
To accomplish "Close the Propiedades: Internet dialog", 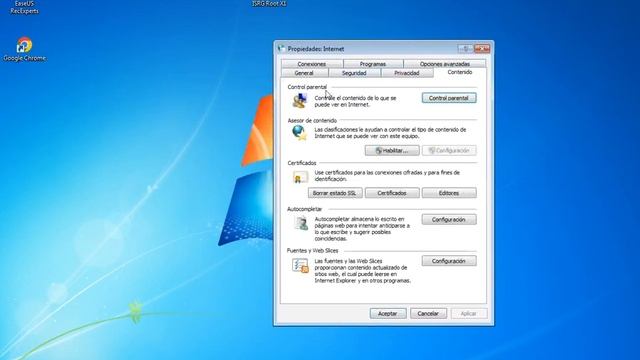I will tap(482, 49).
